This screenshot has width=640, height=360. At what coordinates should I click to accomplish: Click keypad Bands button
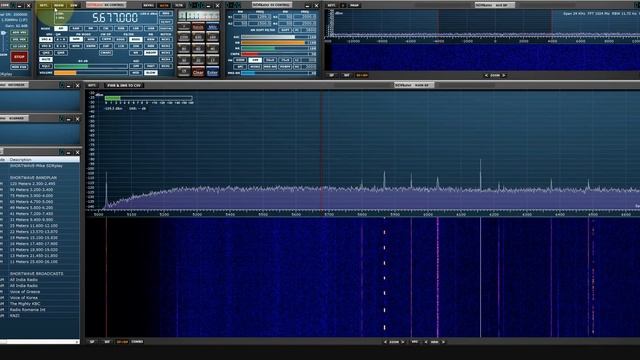coord(198,27)
